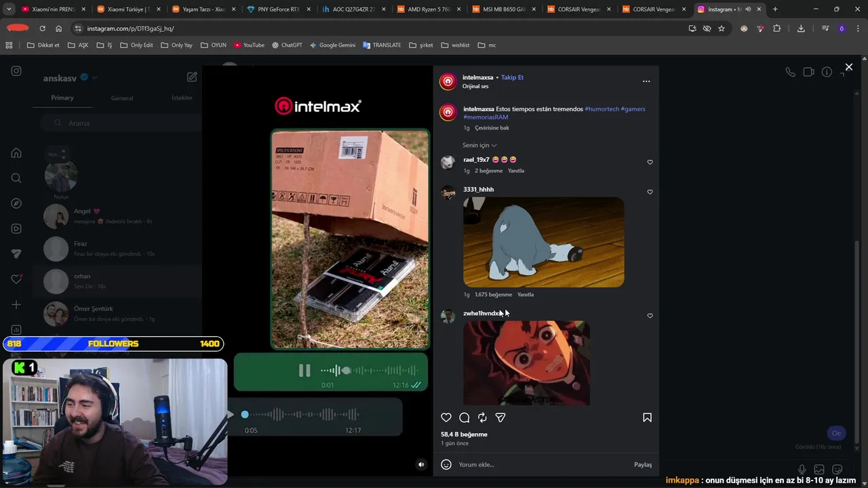Share the post with the paper-plane icon
The width and height of the screenshot is (868, 488).
(500, 418)
